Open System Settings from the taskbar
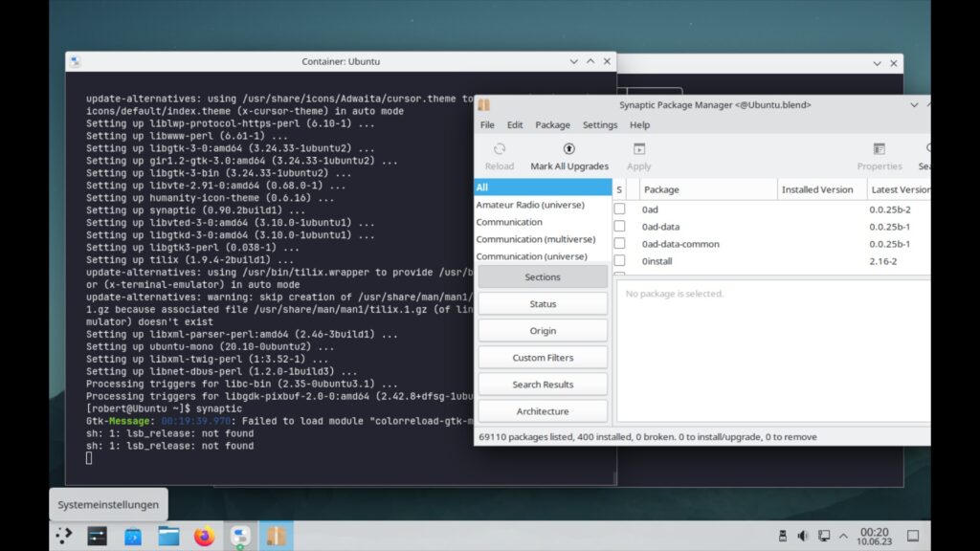Screen dimensions: 980x551 (x=97, y=536)
